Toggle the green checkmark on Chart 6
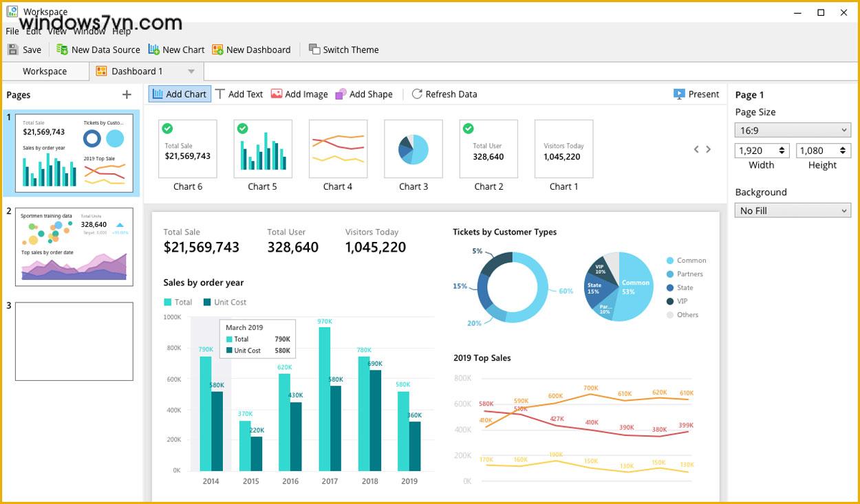 [167, 129]
